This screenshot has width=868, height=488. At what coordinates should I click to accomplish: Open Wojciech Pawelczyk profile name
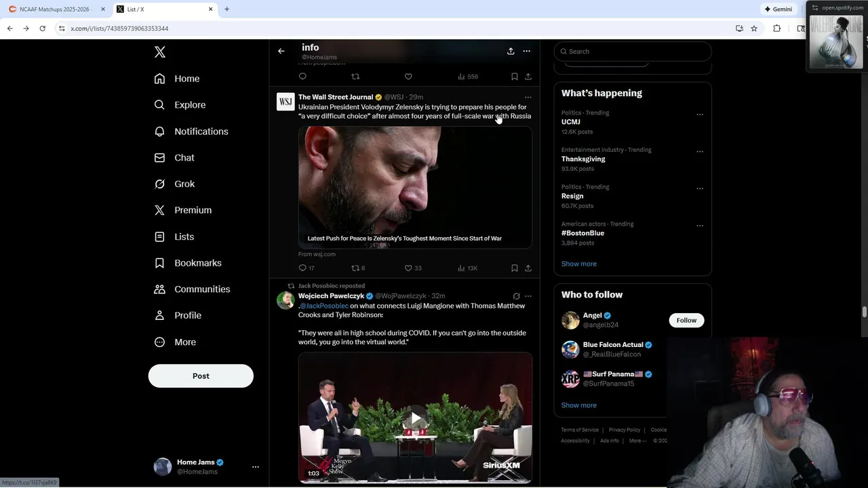click(331, 296)
